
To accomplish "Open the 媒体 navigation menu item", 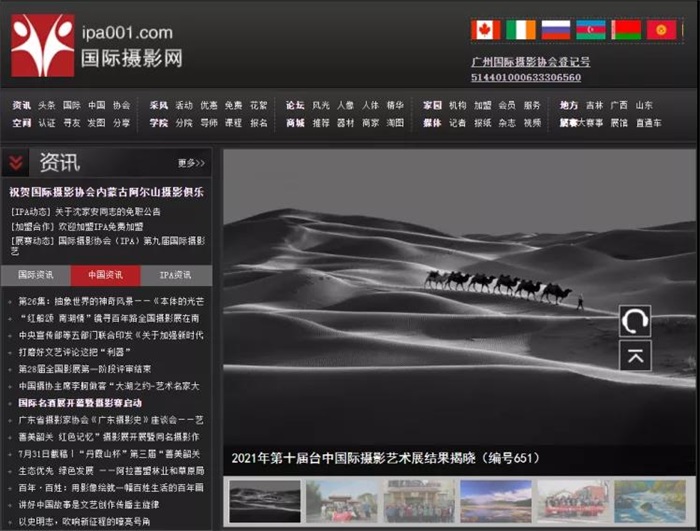I will [432, 123].
